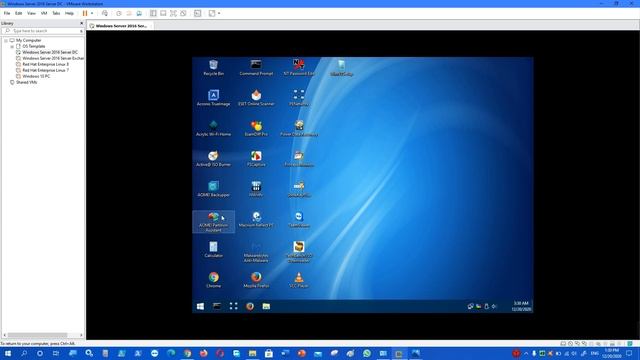Expand the OS Template folder node
This screenshot has width=640, height=360.
pyautogui.click(x=12, y=47)
